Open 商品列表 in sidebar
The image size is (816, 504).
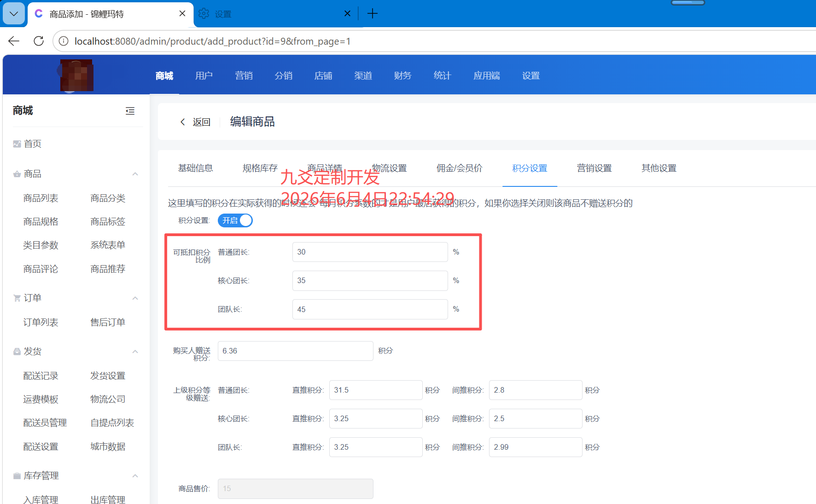[x=41, y=198]
